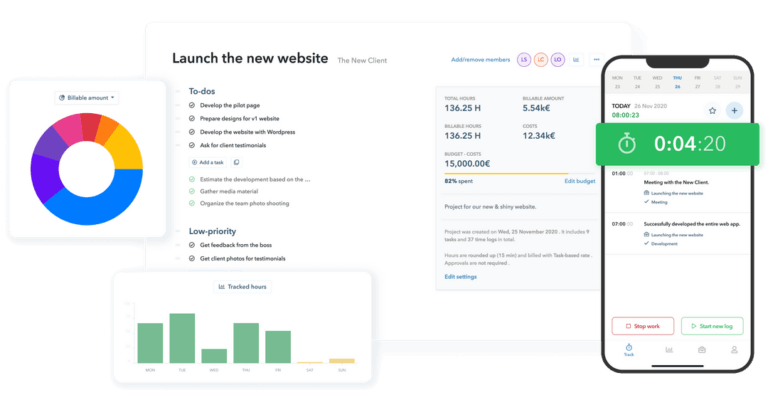Click the To-dos section heading
Screen dimensions: 768x395
point(202,91)
